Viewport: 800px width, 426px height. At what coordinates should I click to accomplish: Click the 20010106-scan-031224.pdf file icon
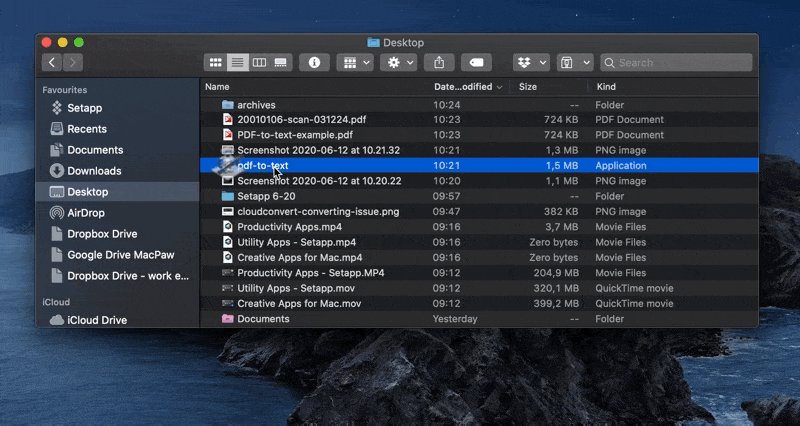(228, 119)
